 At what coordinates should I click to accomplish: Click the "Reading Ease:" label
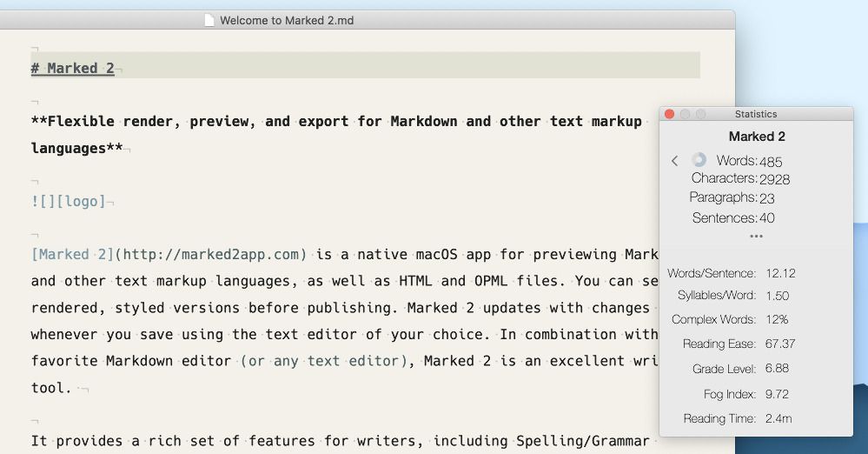click(719, 344)
